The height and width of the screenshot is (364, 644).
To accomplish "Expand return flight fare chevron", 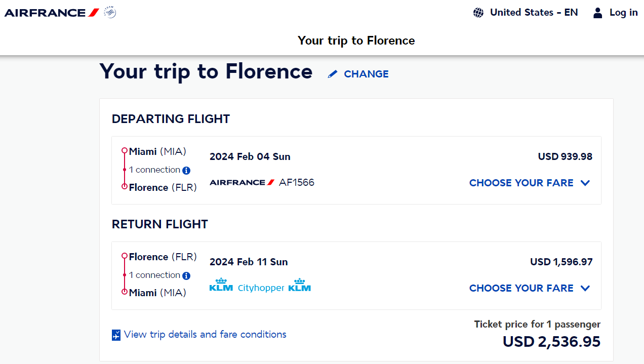I will (x=585, y=288).
